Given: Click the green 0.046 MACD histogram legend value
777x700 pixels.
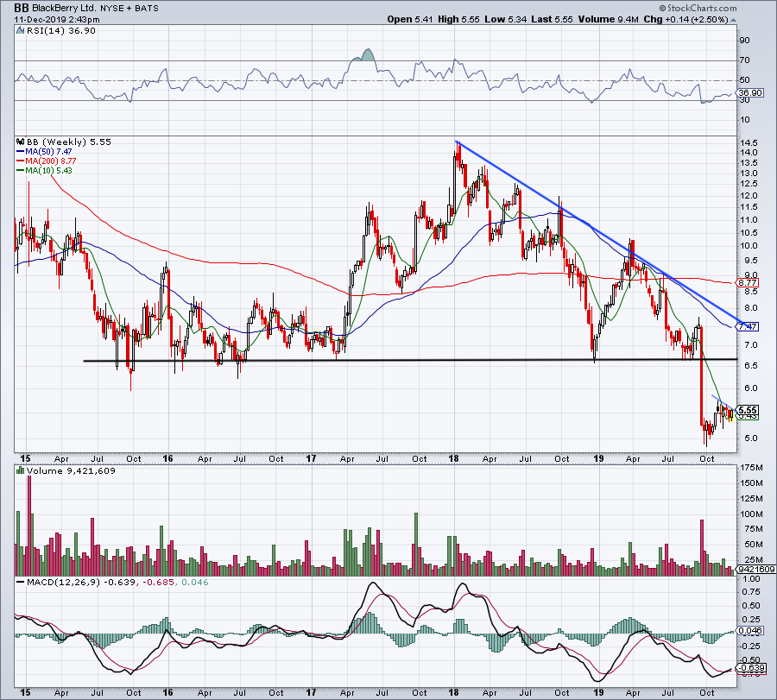Looking at the screenshot, I should tap(195, 582).
